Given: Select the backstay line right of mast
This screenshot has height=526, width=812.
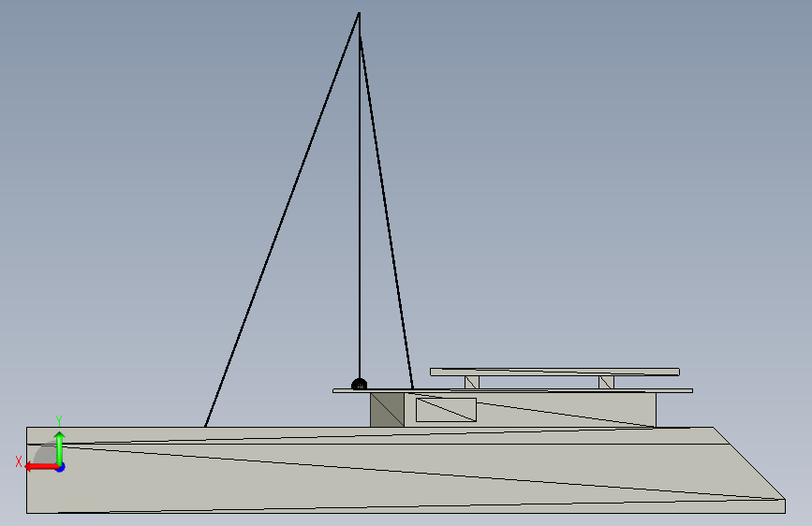Looking at the screenshot, I should (386, 212).
